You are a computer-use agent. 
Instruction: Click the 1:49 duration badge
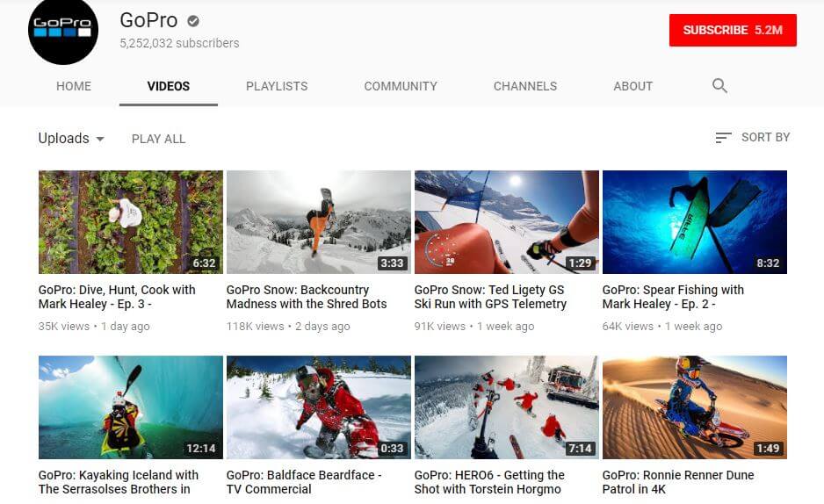768,449
